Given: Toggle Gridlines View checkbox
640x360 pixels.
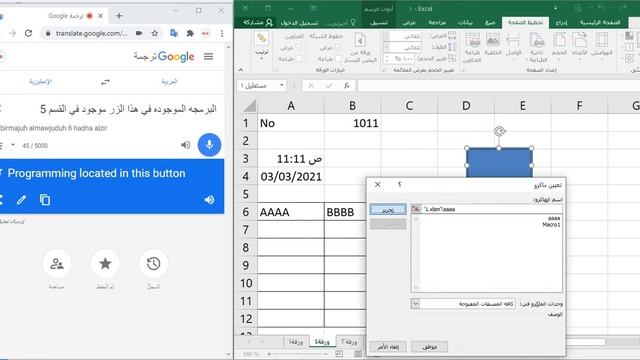Looking at the screenshot, I should pyautogui.click(x=338, y=48).
